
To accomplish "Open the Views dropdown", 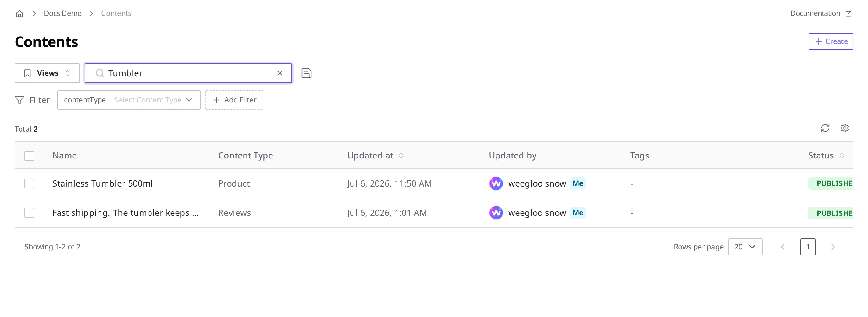I will click(x=47, y=73).
